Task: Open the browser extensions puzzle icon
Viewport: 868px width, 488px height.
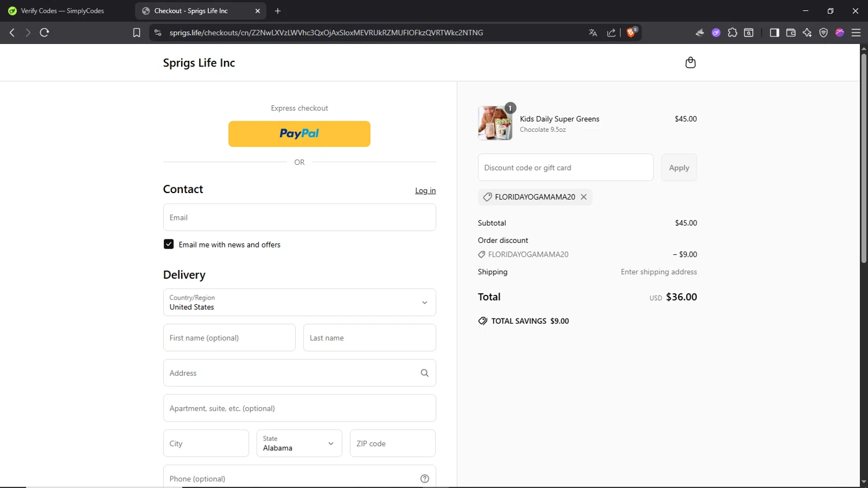Action: (x=733, y=33)
